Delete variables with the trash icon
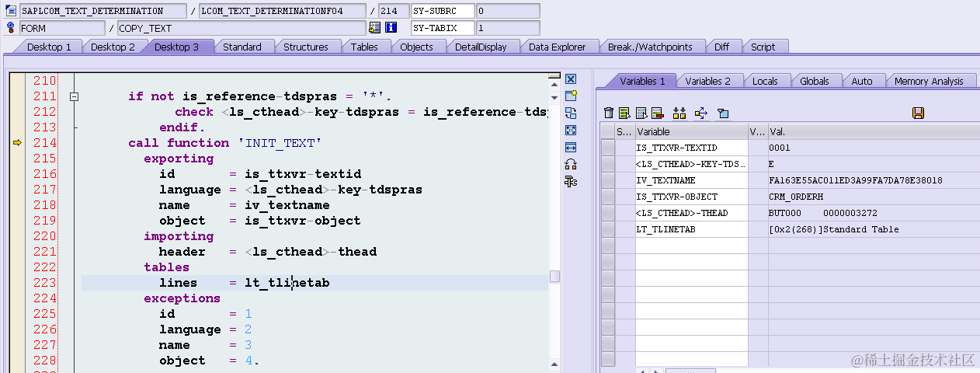Viewport: 980px width, 373px height. 610,113
